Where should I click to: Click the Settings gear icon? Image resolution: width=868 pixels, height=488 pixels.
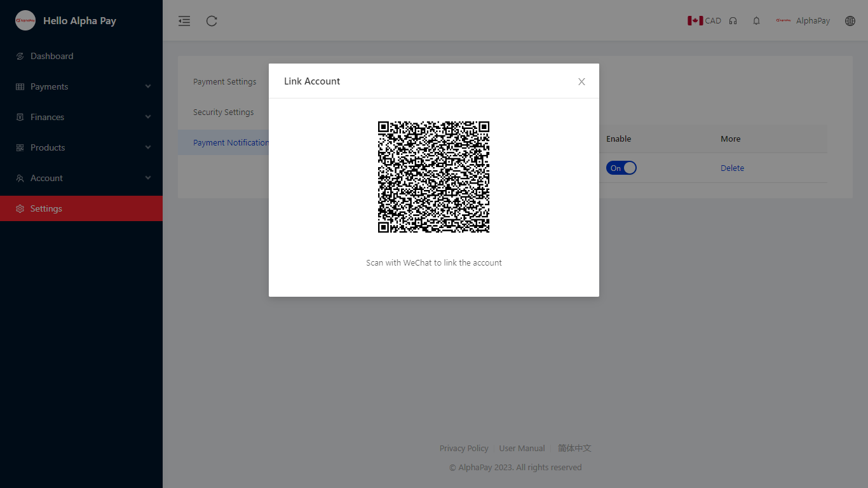coord(20,209)
